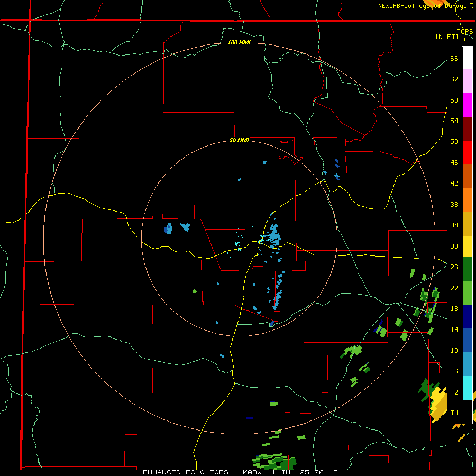
Task: Click the bright red legend swatch near 50
Action: 467,152
